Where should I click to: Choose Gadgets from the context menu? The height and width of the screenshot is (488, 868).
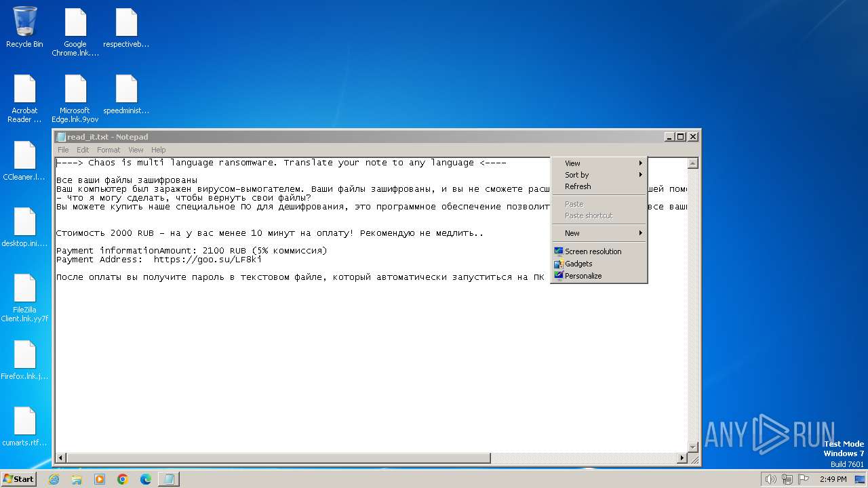pos(599,264)
